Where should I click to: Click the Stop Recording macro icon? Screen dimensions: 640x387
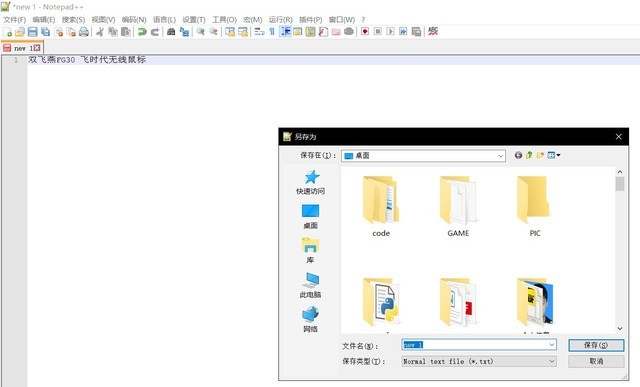pyautogui.click(x=378, y=31)
